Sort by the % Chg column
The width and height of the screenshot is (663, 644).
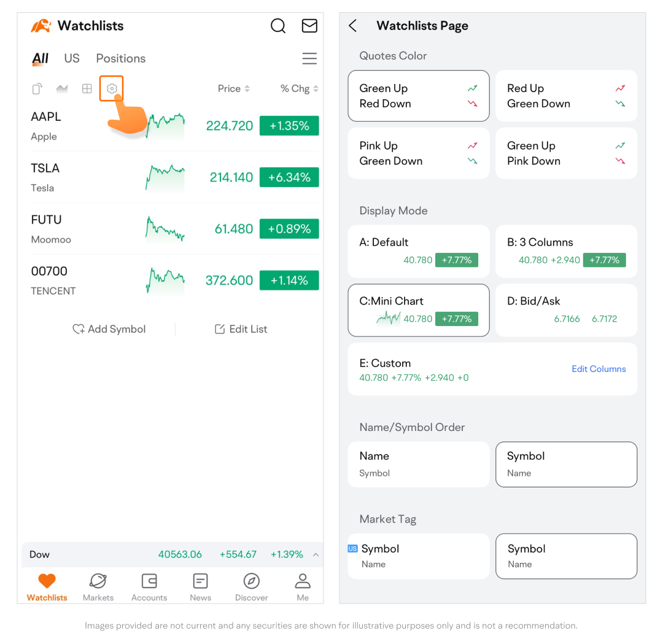pos(300,89)
